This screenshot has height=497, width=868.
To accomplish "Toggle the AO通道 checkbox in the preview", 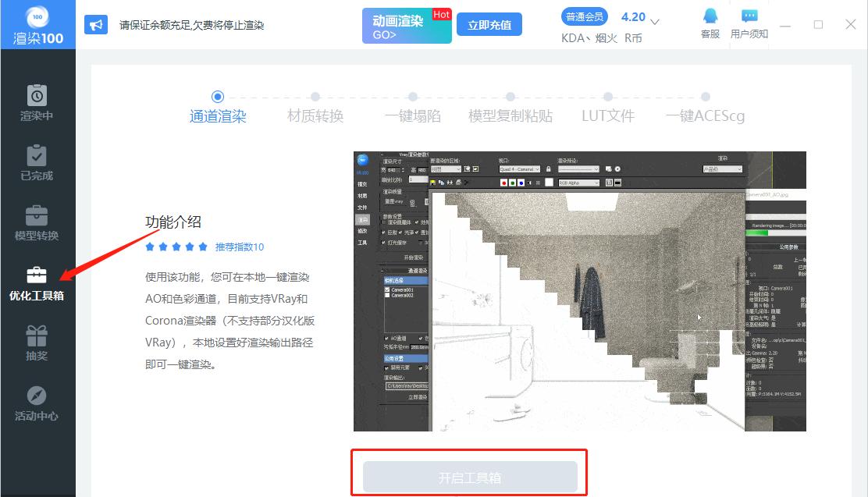I will pyautogui.click(x=386, y=337).
